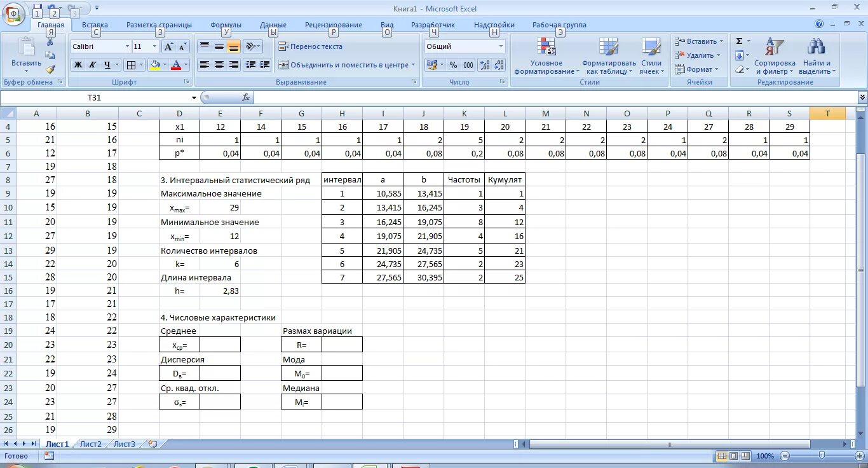This screenshot has height=468, width=868.
Task: Increase the cell indent
Action: coord(265,65)
